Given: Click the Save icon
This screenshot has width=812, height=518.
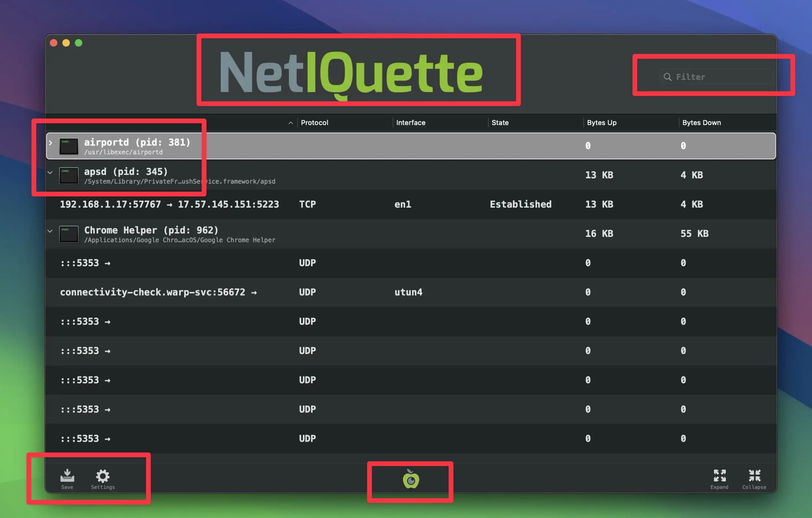Looking at the screenshot, I should pyautogui.click(x=67, y=476).
